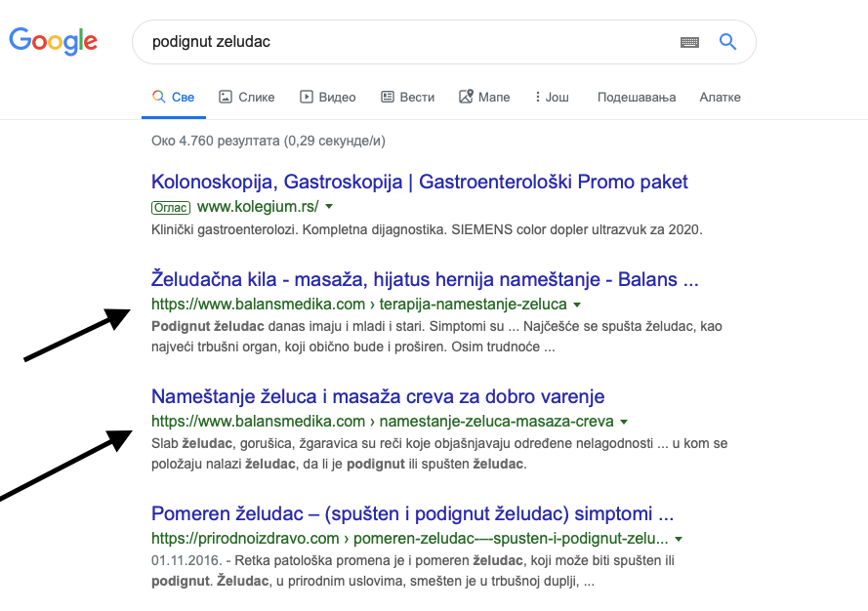This screenshot has height=611, width=868.
Task: Click into the search box with podignut zeludac
Action: tap(410, 42)
